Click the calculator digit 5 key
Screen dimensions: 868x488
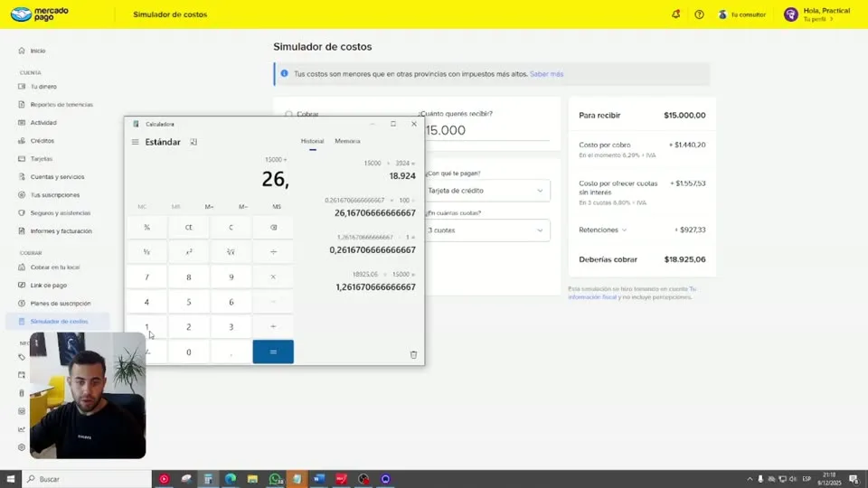click(x=189, y=302)
